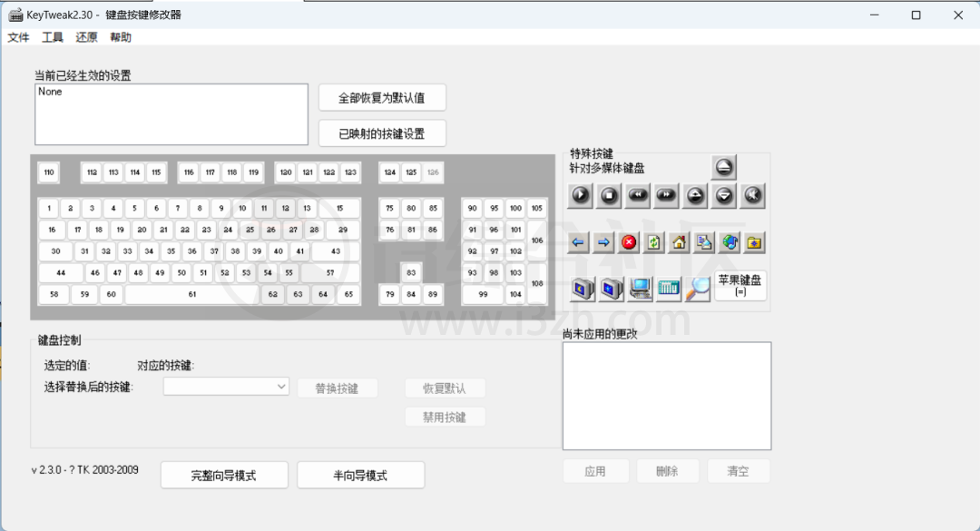Select numpad key 90
Viewport: 980px width, 531px height.
pyautogui.click(x=472, y=208)
